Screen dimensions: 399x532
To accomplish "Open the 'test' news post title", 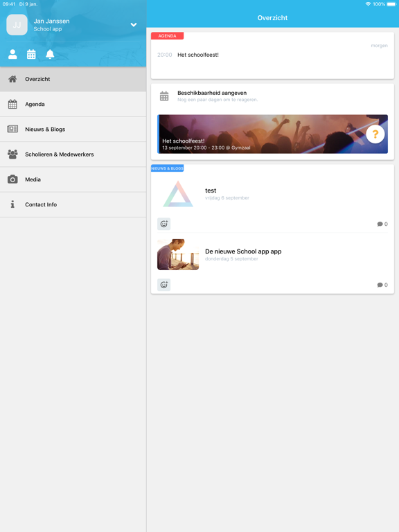I will [211, 190].
